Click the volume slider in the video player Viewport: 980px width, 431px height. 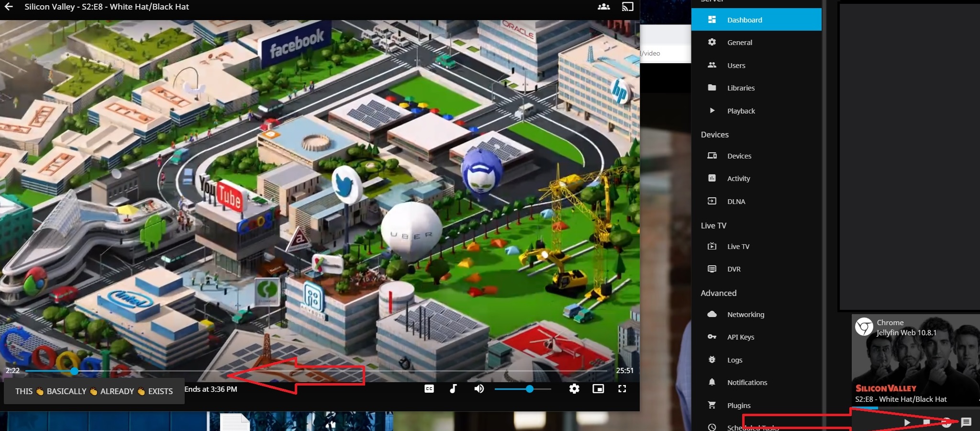tap(523, 389)
